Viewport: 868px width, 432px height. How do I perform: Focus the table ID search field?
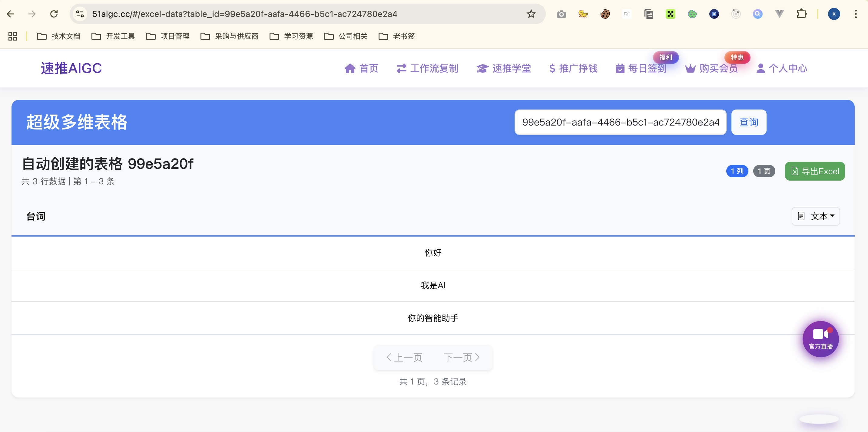(x=620, y=122)
